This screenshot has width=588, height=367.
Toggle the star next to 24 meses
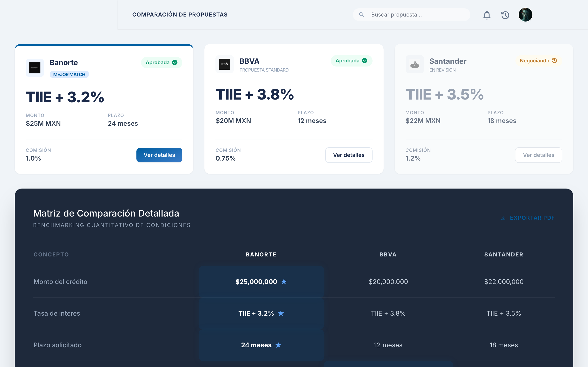click(278, 345)
